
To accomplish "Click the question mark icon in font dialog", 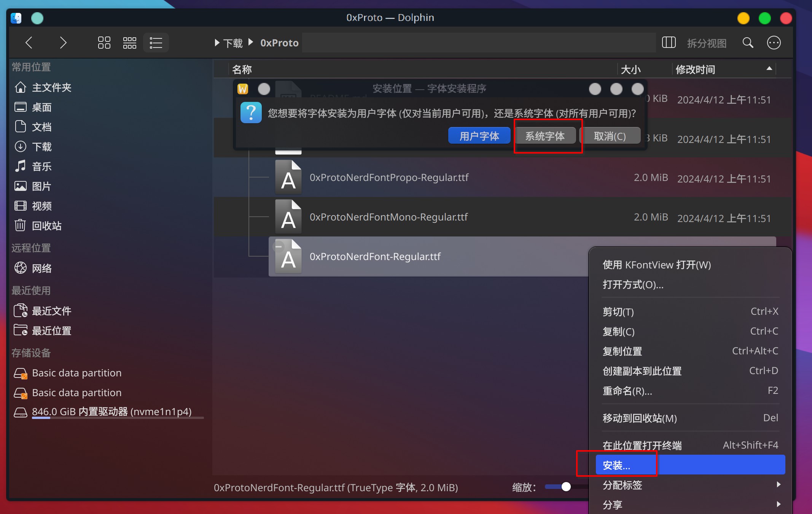I will tap(251, 113).
